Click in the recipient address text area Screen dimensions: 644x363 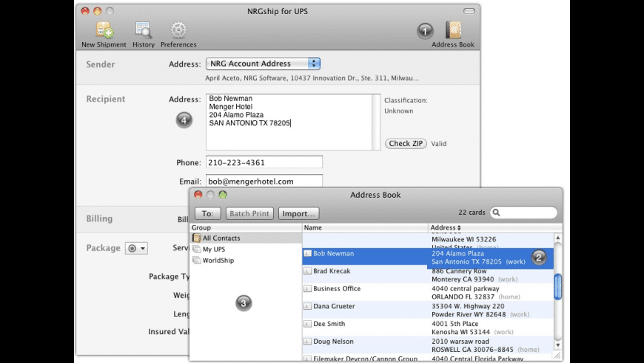tap(289, 122)
